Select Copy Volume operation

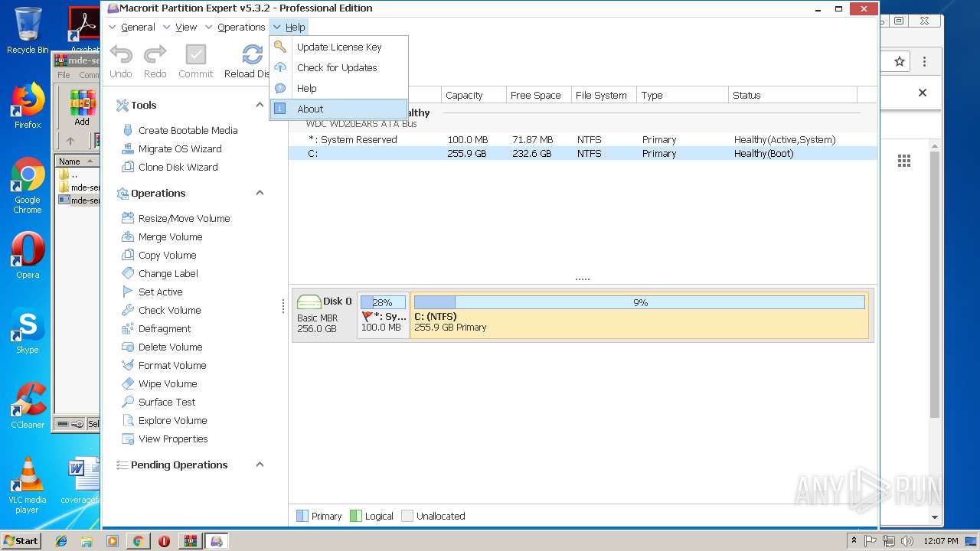pyautogui.click(x=159, y=255)
